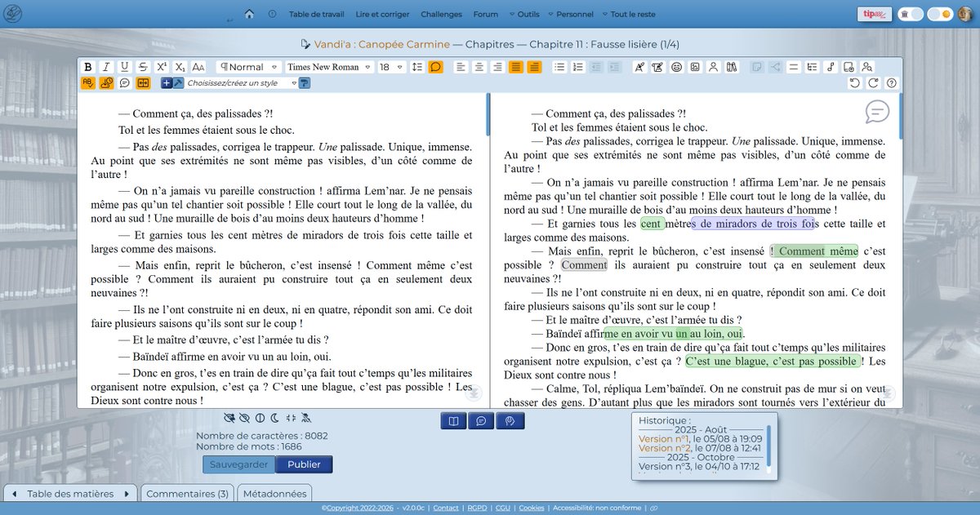Insert an emoji from the toolbar
This screenshot has width=980, height=515.
(676, 67)
